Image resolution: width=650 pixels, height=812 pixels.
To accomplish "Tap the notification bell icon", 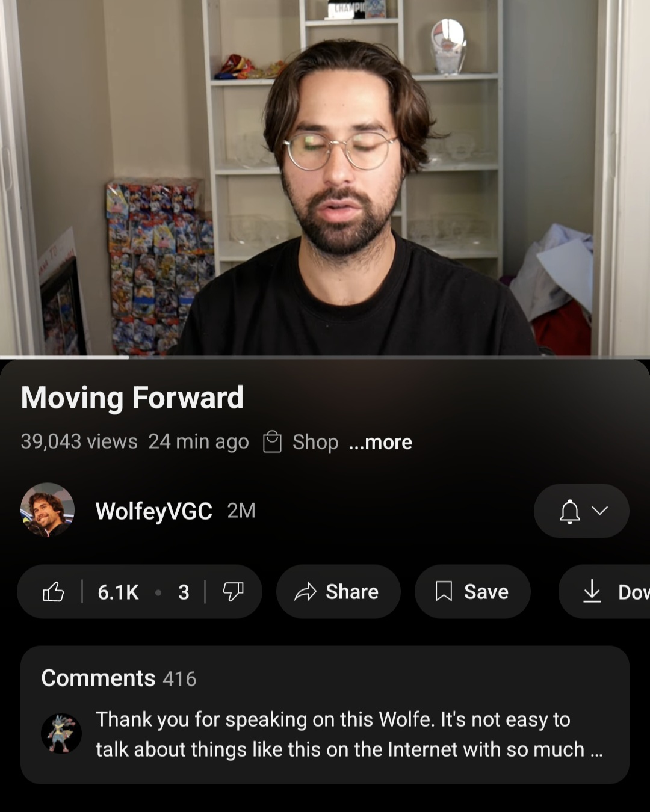I will click(569, 511).
